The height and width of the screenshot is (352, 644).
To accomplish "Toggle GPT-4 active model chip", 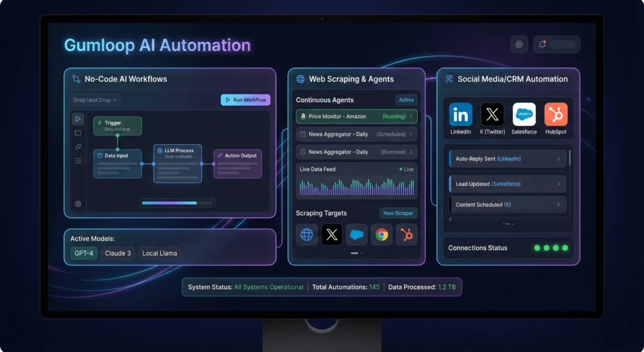I will tap(84, 253).
